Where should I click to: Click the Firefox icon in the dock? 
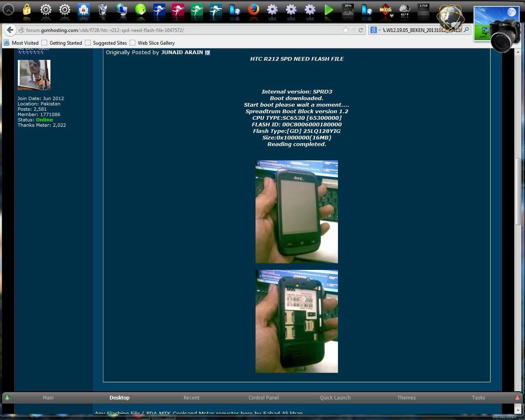tap(253, 10)
